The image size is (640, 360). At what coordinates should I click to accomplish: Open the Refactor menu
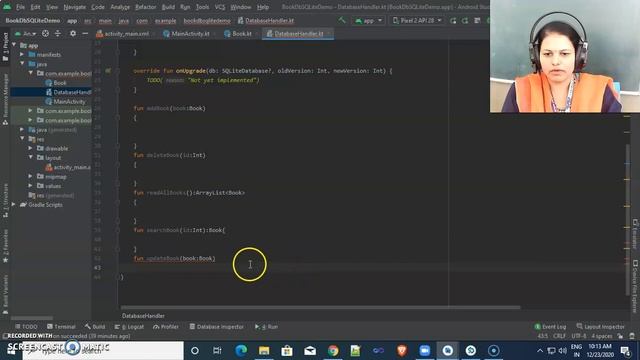pos(146,7)
